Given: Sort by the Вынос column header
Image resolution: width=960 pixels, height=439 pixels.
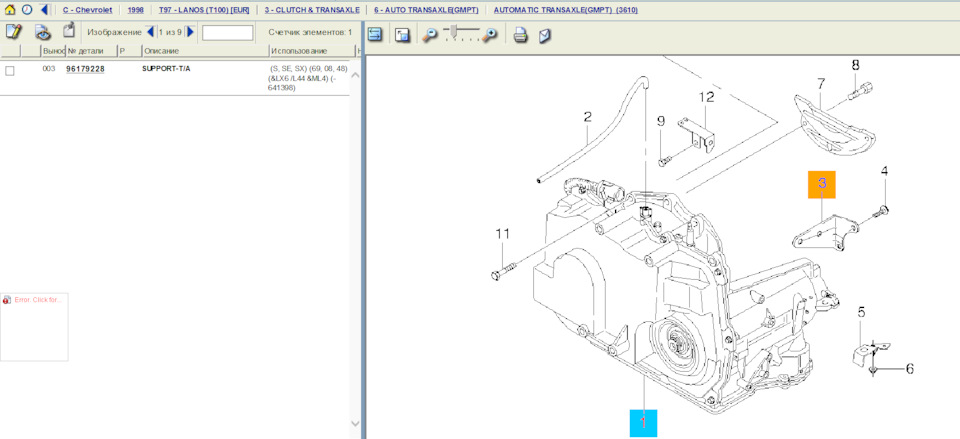Looking at the screenshot, I should tap(53, 51).
